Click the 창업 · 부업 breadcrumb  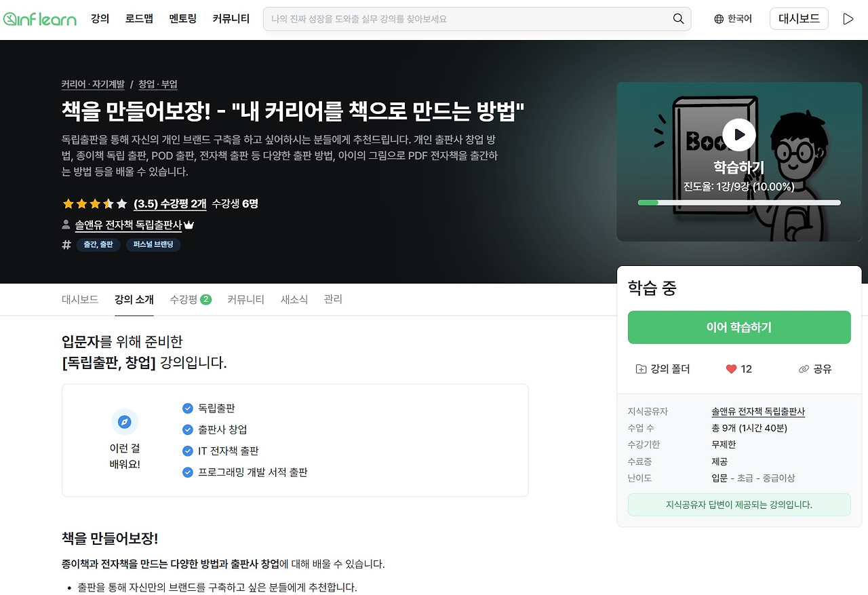tap(158, 84)
